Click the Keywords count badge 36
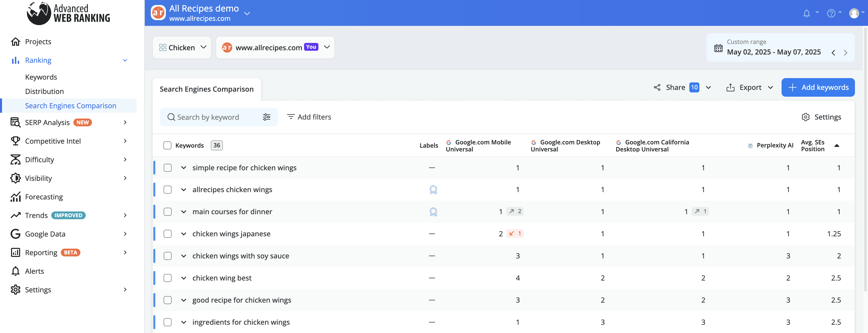The image size is (868, 333). 217,145
